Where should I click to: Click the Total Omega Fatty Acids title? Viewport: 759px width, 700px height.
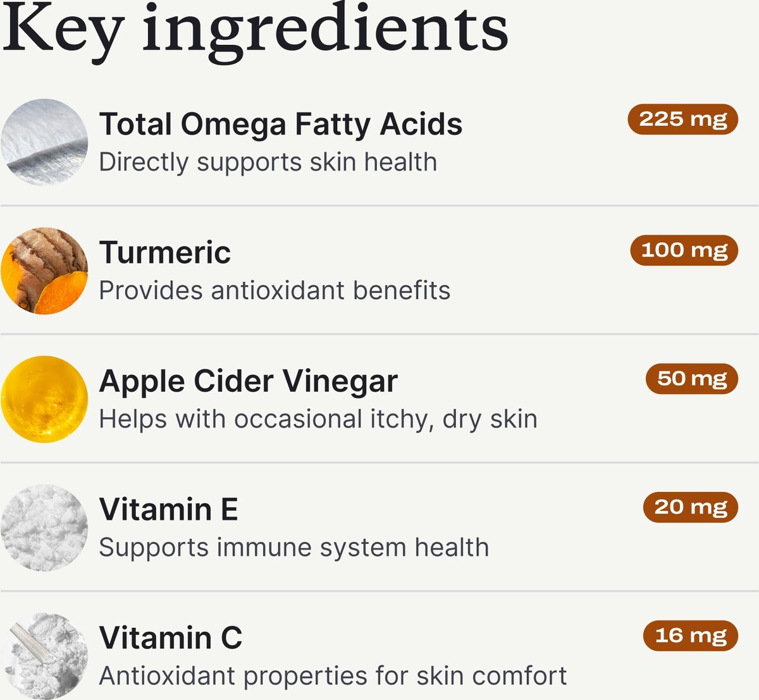coord(281,124)
